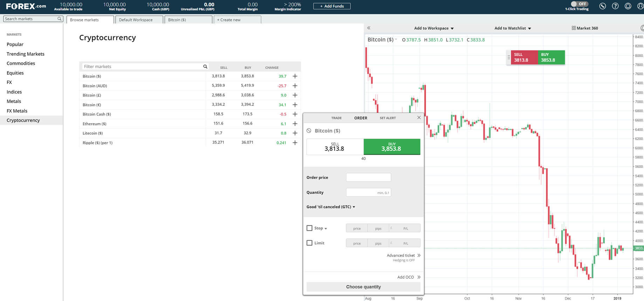Image resolution: width=644 pixels, height=301 pixels.
Task: Toggle the 1-Click Trading switch
Action: 578,4
